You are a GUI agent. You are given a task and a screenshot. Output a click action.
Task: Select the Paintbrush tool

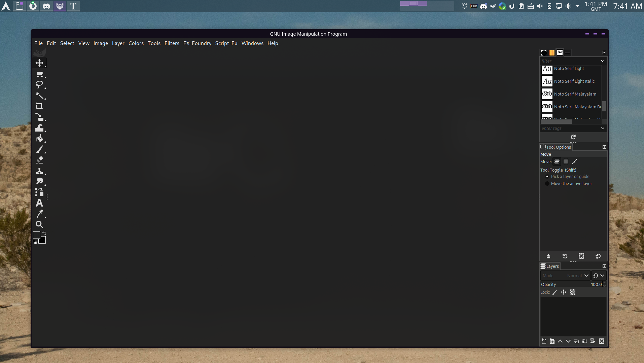pyautogui.click(x=39, y=149)
